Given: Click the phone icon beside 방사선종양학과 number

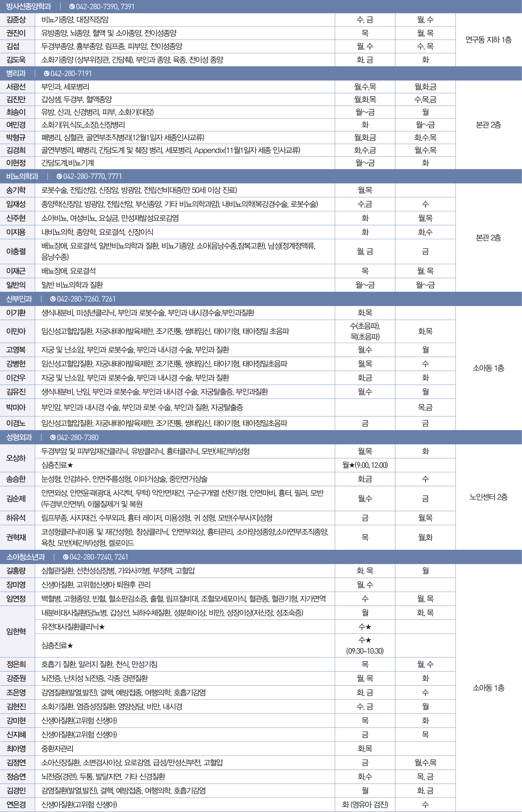Looking at the screenshot, I should pyautogui.click(x=72, y=6).
